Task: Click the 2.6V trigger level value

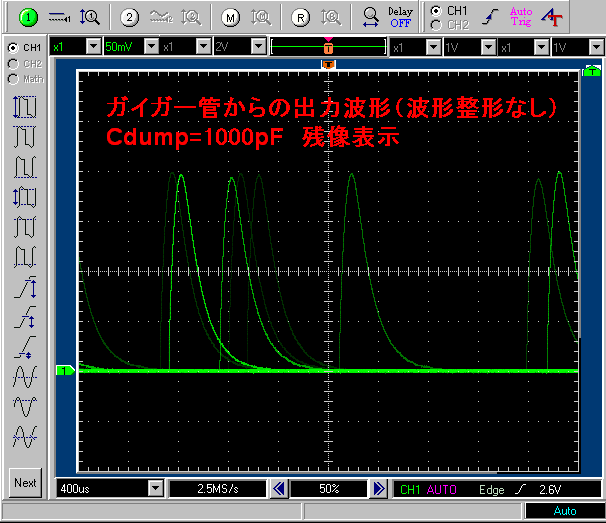Action: [x=550, y=490]
